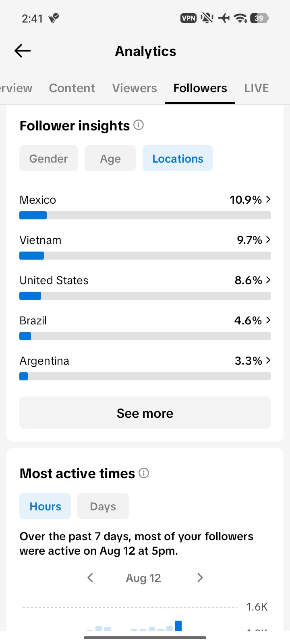Tap the airplane mode icon
Image resolution: width=290 pixels, height=644 pixels.
click(x=224, y=18)
